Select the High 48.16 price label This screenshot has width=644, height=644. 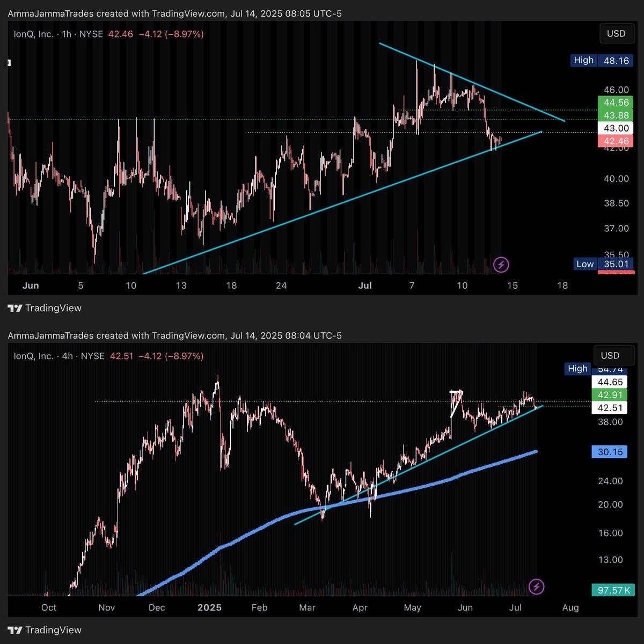tap(602, 60)
